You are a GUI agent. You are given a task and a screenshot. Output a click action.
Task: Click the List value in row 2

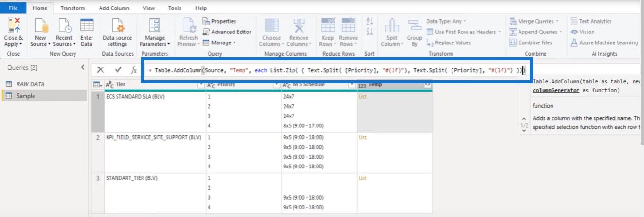tap(362, 137)
